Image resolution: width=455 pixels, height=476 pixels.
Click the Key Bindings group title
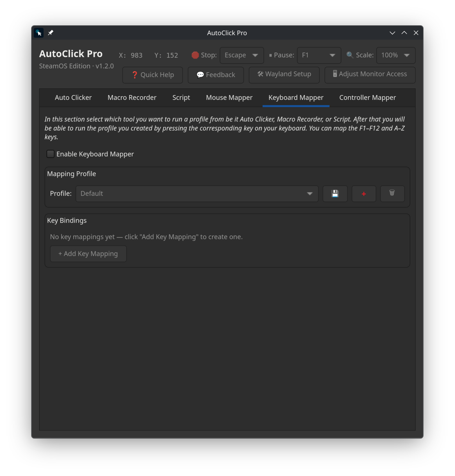point(67,220)
